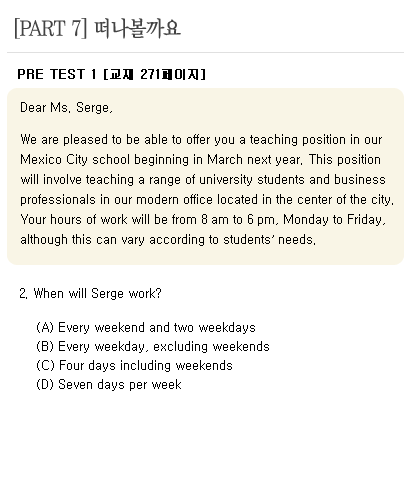Click the PART 7 떠나볼까요 heading
The height and width of the screenshot is (480, 410).
97,28
